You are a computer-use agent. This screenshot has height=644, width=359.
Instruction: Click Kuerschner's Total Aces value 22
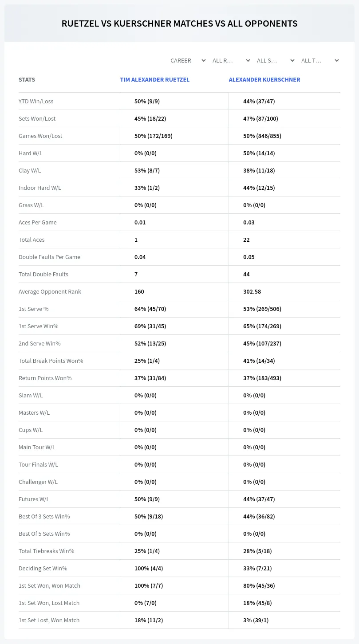[246, 240]
